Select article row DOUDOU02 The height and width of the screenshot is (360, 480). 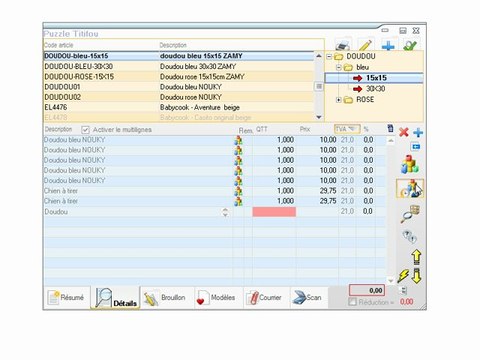pyautogui.click(x=179, y=97)
